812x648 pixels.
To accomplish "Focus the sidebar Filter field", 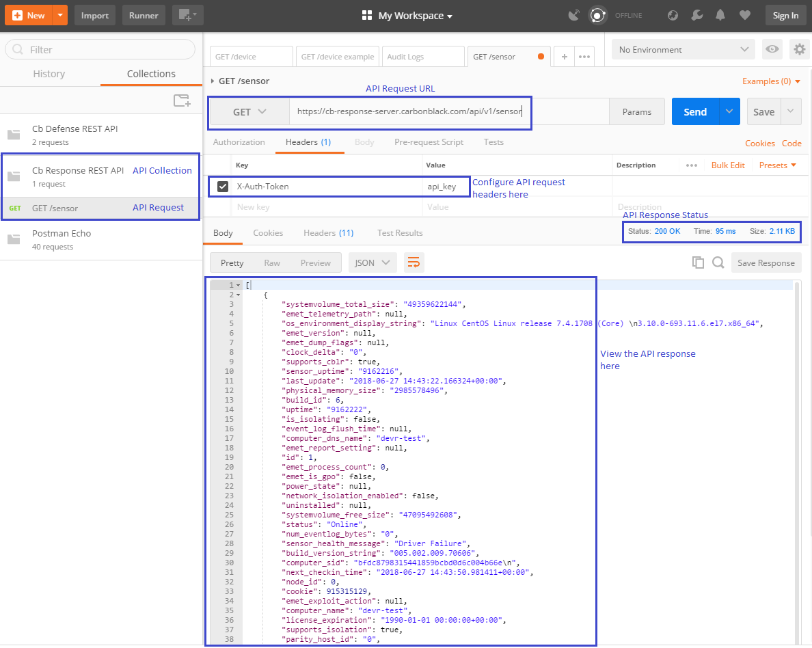I will (x=100, y=49).
